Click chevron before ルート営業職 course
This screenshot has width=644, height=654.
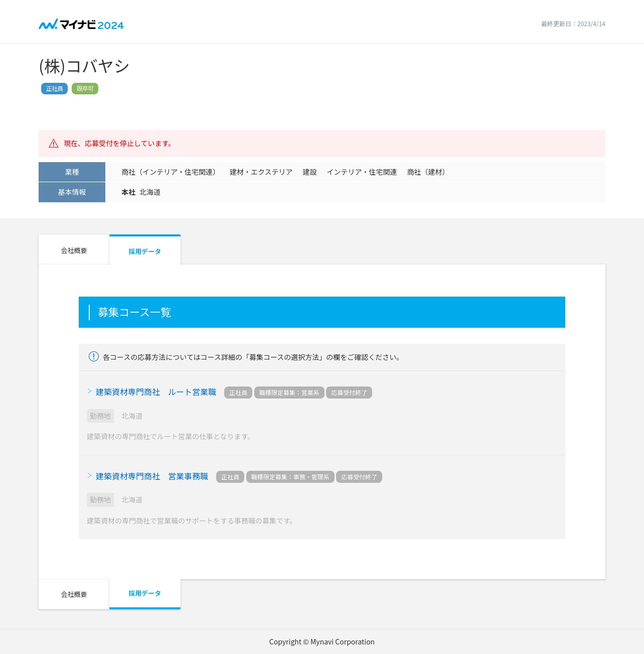(89, 391)
